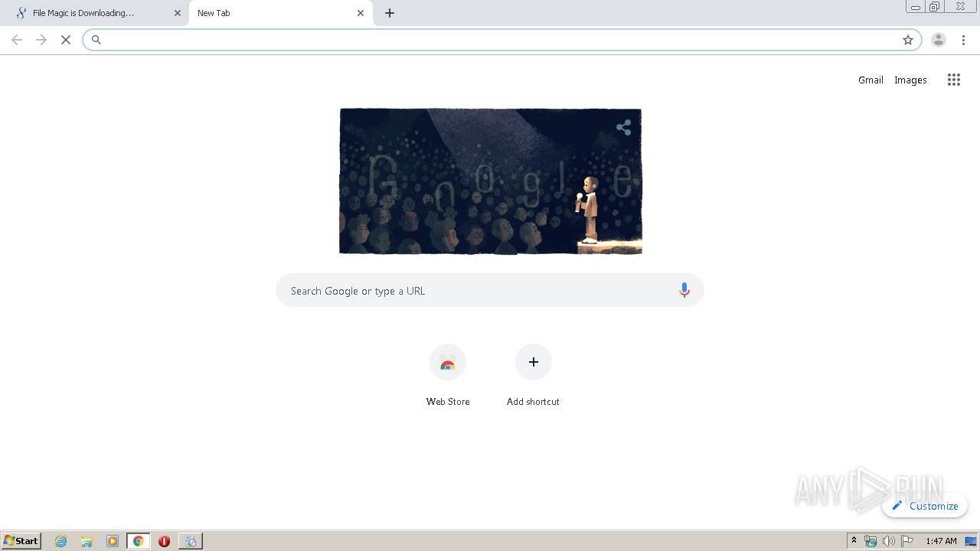Restore down the Chrome window
The width and height of the screenshot is (980, 551).
click(x=935, y=6)
